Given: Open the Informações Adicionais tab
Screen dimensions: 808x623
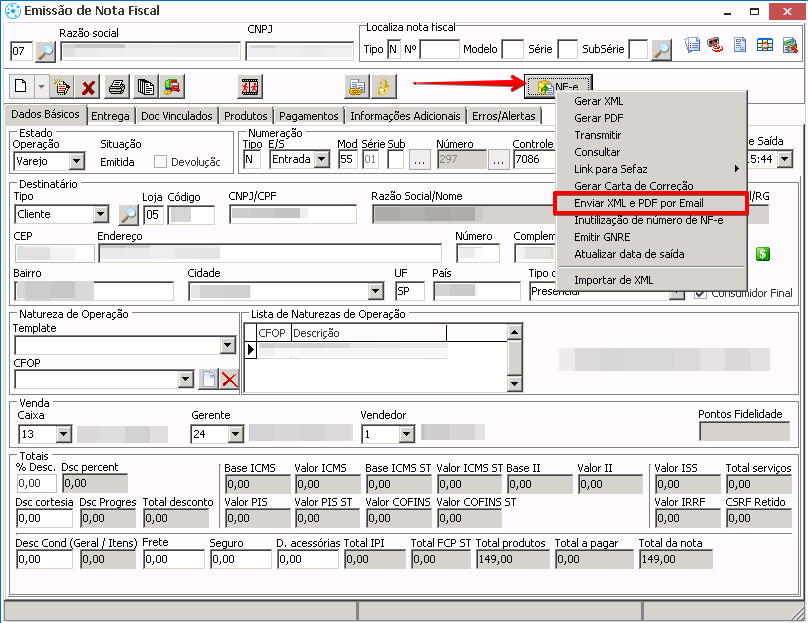Looking at the screenshot, I should 406,116.
